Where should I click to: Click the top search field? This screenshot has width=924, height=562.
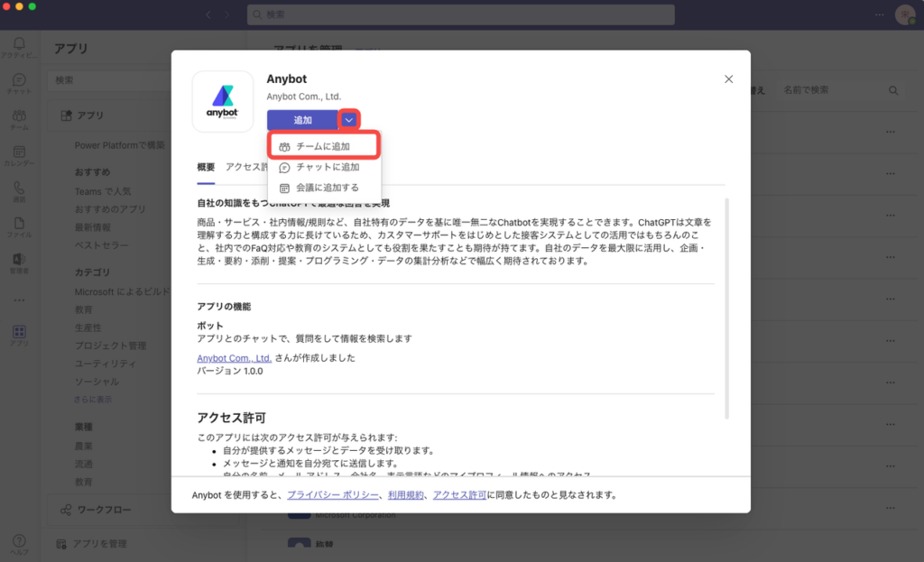point(460,15)
